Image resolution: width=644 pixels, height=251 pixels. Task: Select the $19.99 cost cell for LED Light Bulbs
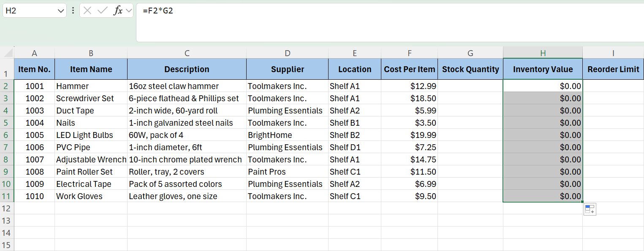[x=409, y=135]
